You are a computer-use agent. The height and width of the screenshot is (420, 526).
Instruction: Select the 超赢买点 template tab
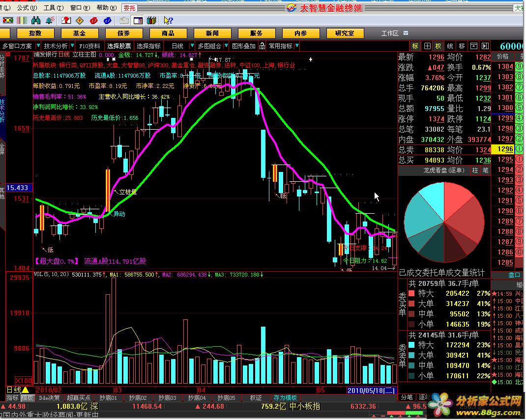point(79,398)
